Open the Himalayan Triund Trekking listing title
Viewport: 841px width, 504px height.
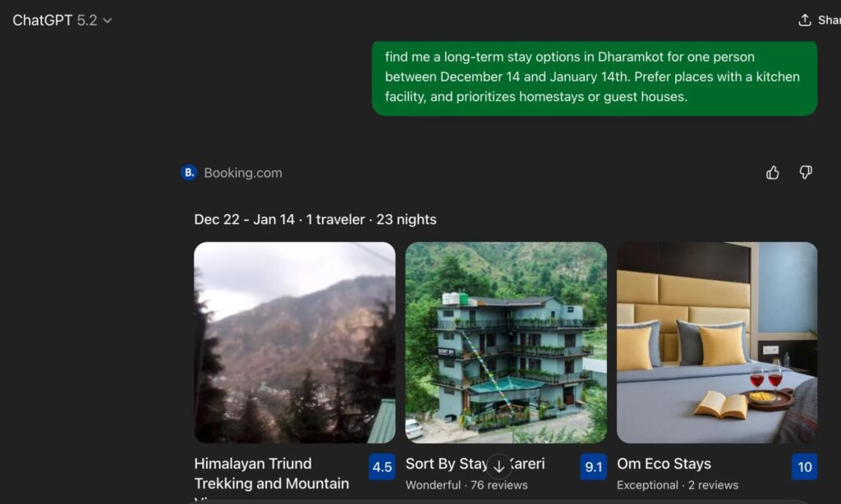point(271,474)
